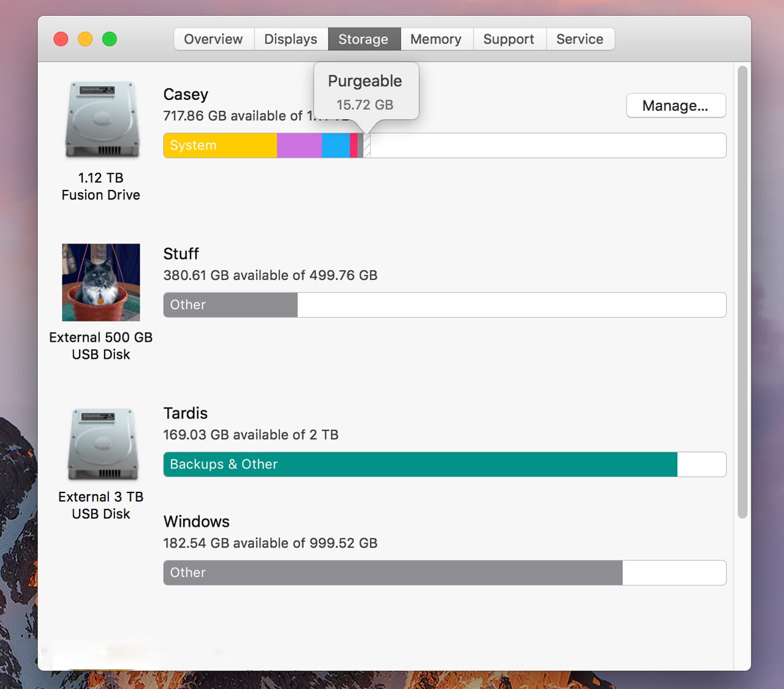Switch to the Service tab
The height and width of the screenshot is (689, 784).
point(579,39)
